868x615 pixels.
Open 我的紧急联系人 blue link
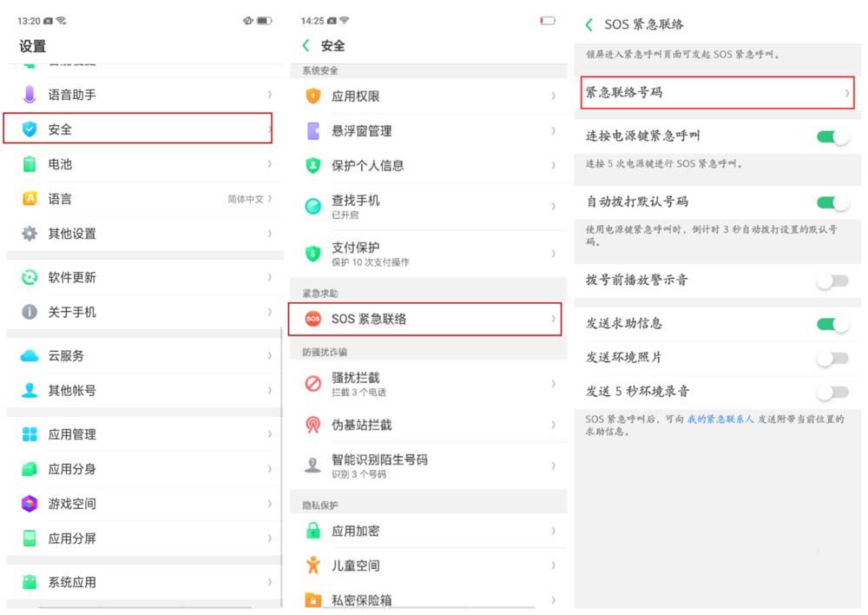720,419
